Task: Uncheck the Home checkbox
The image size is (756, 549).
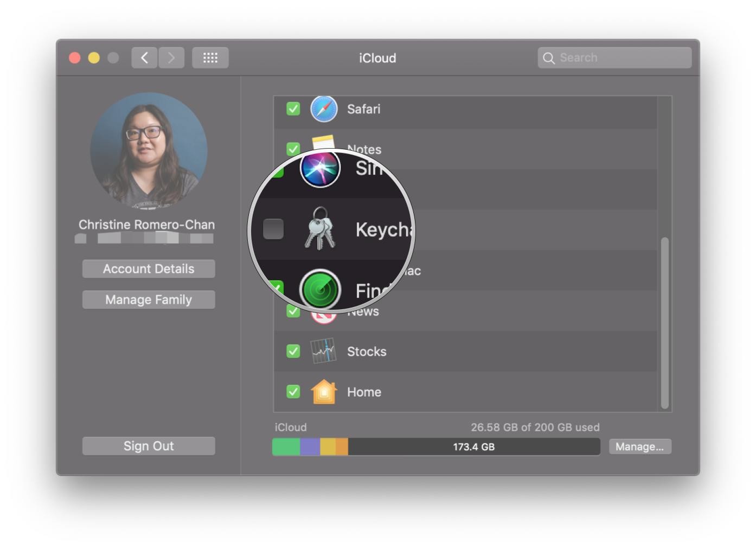Action: pyautogui.click(x=293, y=391)
